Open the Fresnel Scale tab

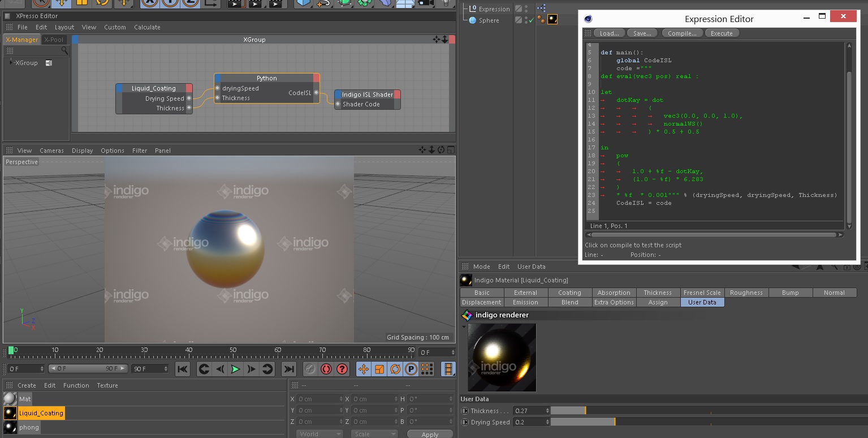coord(702,293)
